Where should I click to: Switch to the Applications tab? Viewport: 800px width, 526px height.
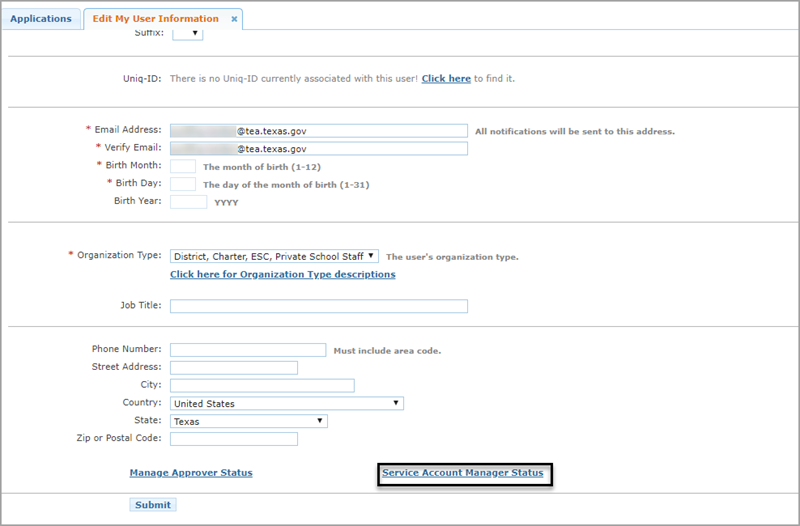(x=41, y=19)
